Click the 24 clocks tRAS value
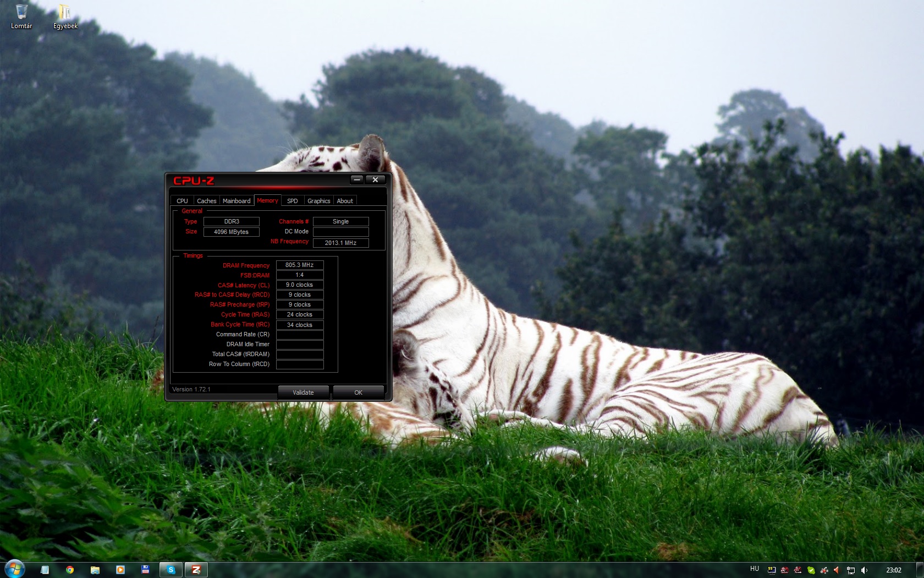The width and height of the screenshot is (924, 578). point(300,314)
